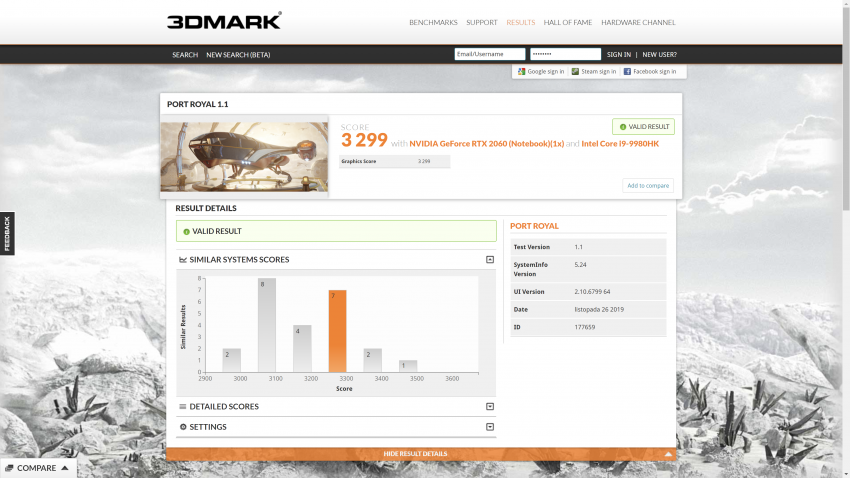The height and width of the screenshot is (478, 850).
Task: Click the Facebook sign in icon
Action: coord(627,72)
